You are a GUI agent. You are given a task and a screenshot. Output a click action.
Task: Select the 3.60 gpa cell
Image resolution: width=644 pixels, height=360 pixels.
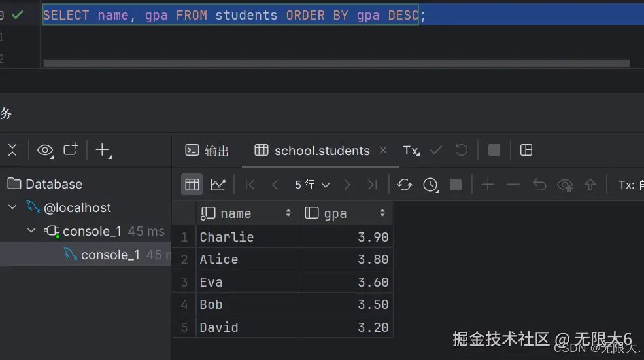click(x=346, y=282)
